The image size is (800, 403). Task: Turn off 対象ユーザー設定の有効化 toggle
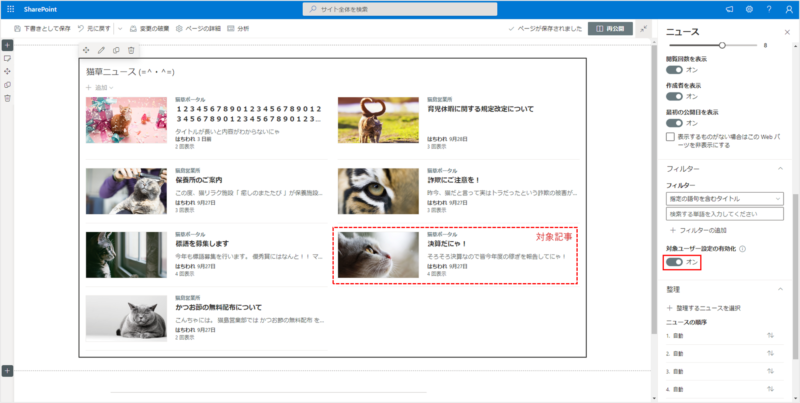674,262
